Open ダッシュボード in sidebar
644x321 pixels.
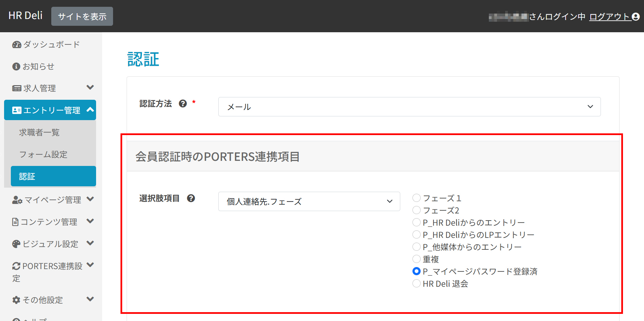[51, 44]
